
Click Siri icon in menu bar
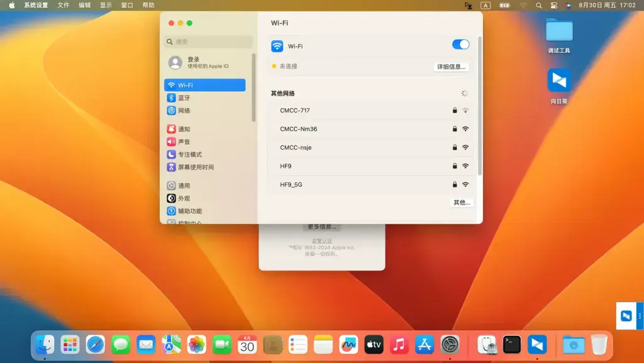pyautogui.click(x=569, y=5)
